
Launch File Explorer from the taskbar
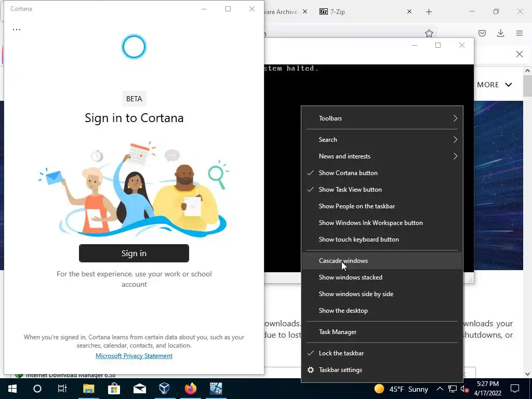tap(88, 389)
